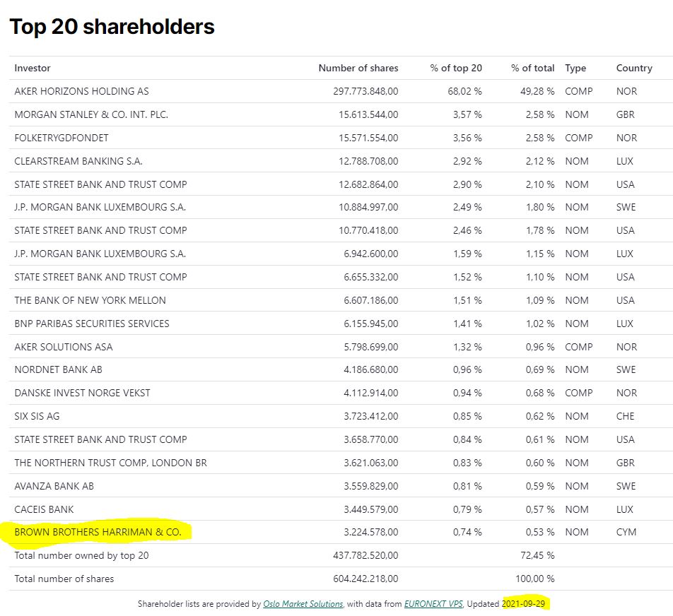Open the EURONEXT VPS link
673x616 pixels.
[x=431, y=604]
